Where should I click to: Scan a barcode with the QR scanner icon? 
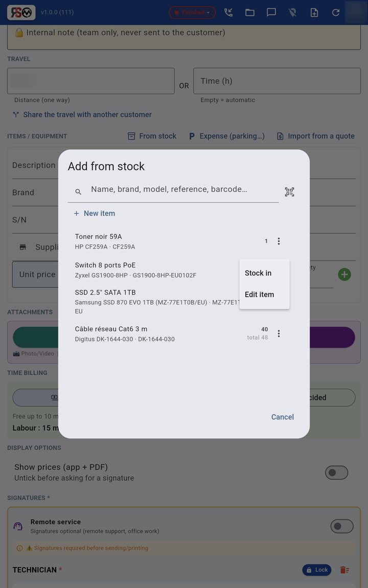(x=289, y=192)
